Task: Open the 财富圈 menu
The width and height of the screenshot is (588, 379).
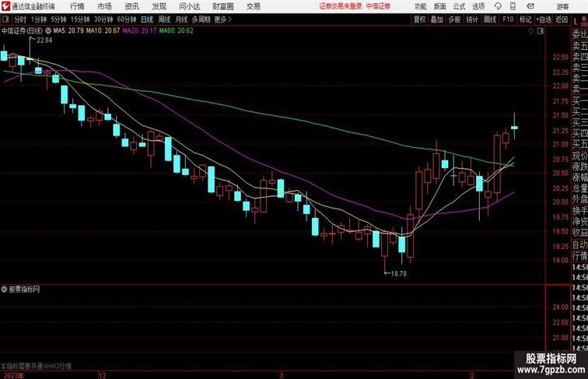Action: click(x=222, y=6)
